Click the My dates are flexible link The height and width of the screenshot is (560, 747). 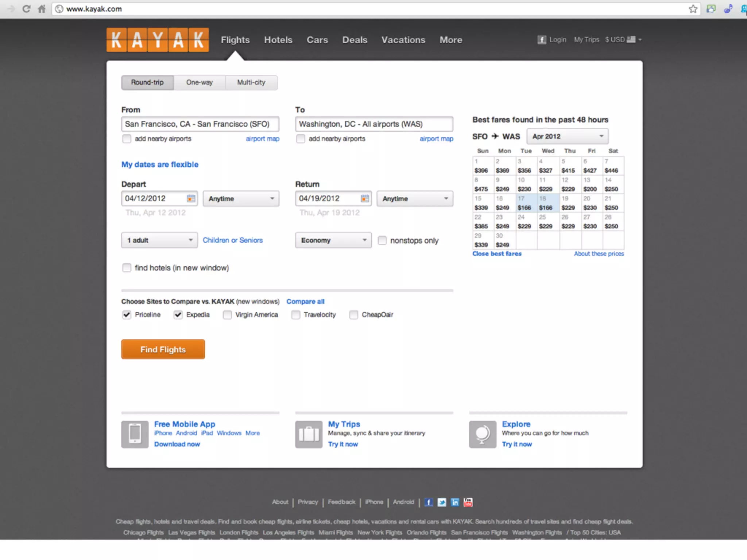point(160,164)
